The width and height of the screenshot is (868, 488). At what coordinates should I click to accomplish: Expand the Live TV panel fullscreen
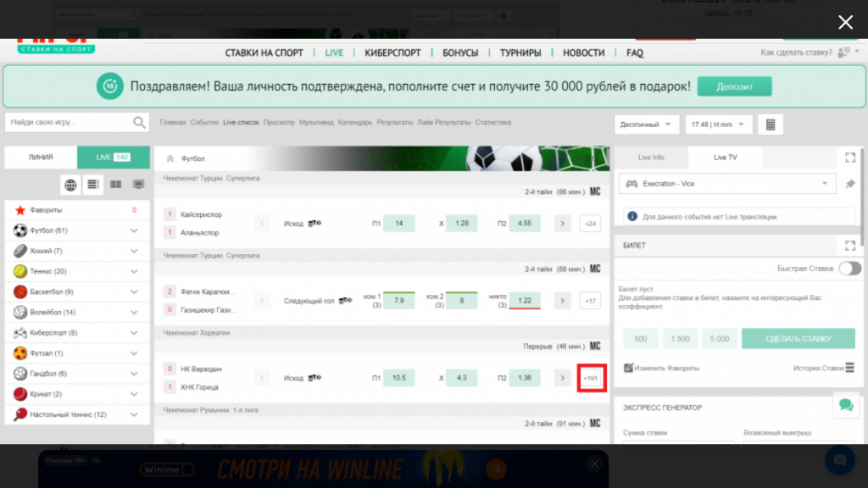click(850, 158)
